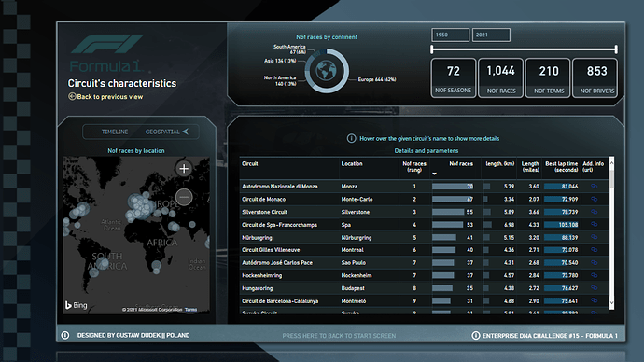
Task: Click 'Budapest' location cell
Action: pyautogui.click(x=353, y=288)
